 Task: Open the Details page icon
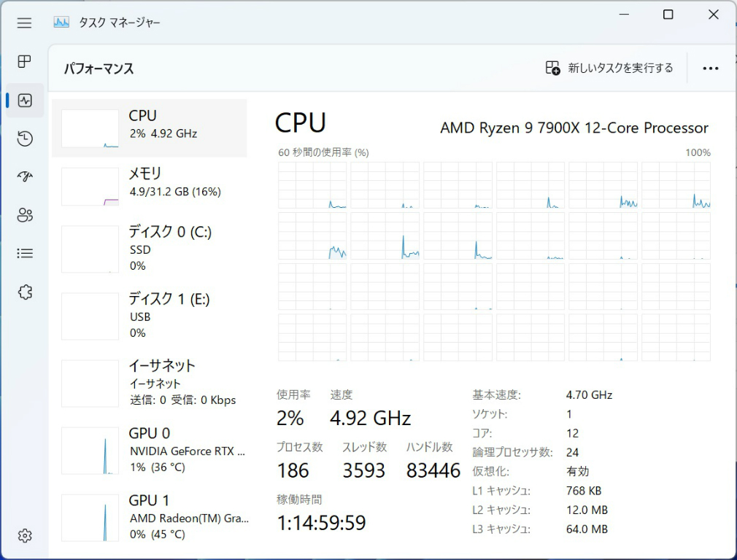[x=25, y=254]
